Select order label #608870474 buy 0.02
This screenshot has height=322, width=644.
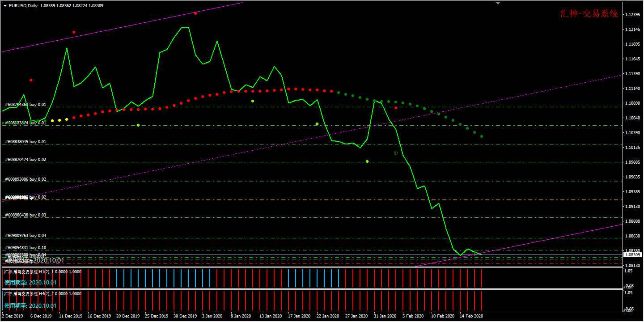click(x=25, y=160)
